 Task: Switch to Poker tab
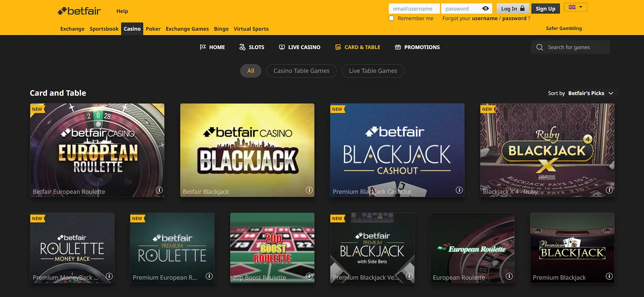point(153,29)
